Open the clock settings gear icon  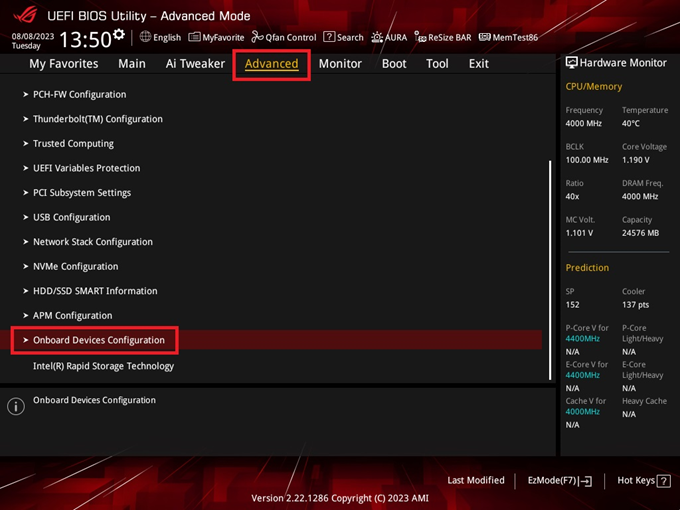(119, 34)
